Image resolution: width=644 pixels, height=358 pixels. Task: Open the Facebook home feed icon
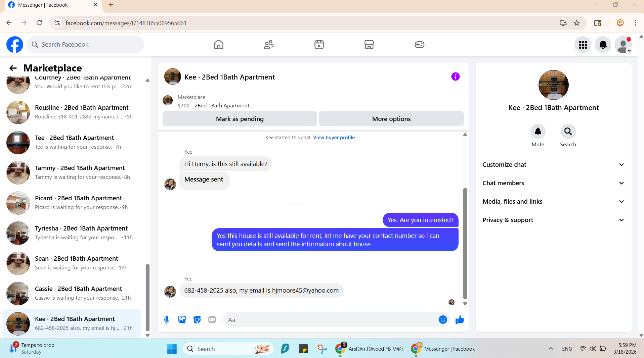click(218, 45)
